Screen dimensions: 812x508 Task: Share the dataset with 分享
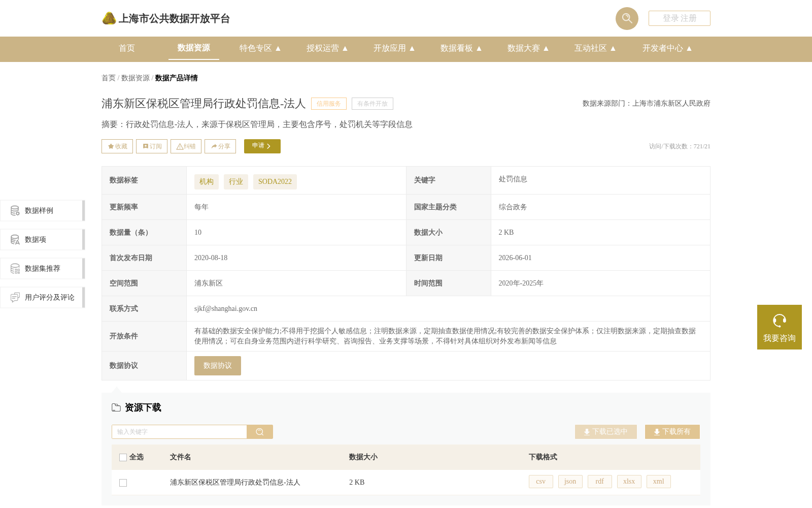coord(220,146)
